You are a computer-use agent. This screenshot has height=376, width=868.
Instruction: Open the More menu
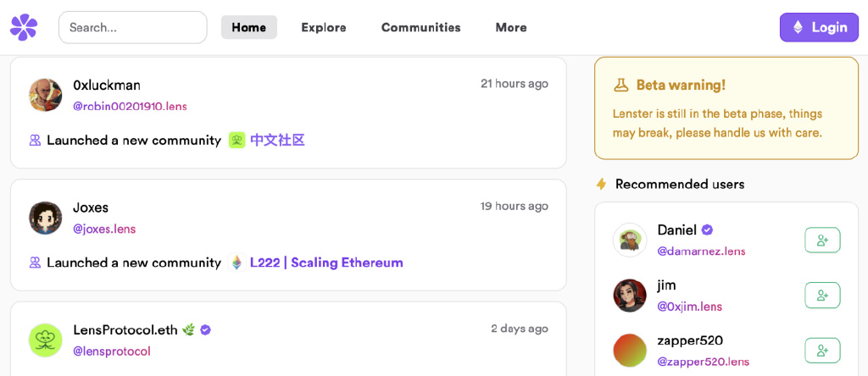coord(511,27)
